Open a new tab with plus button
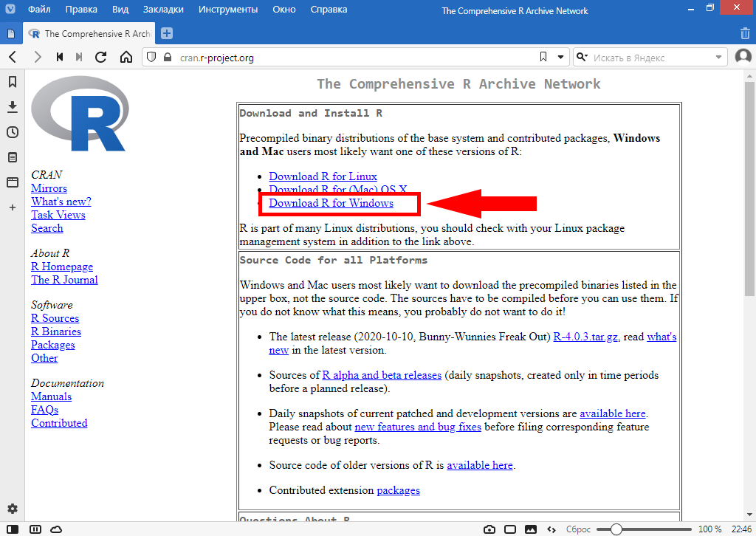 click(167, 33)
